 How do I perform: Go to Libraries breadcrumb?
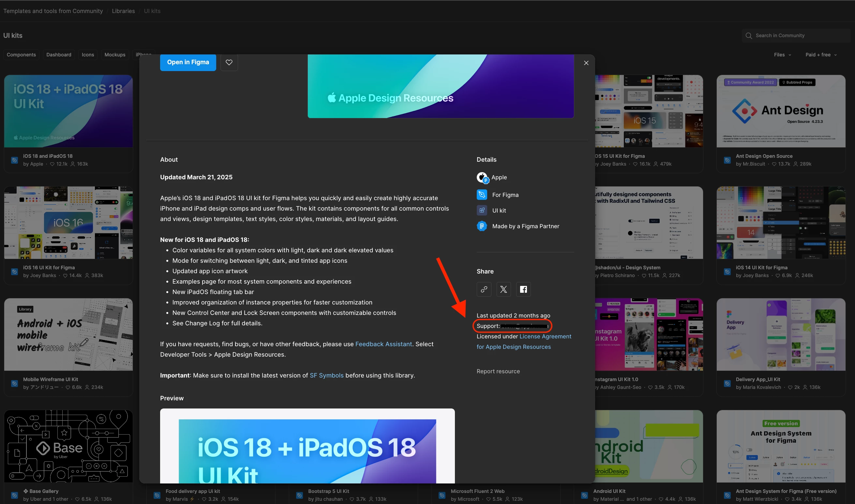coord(123,11)
